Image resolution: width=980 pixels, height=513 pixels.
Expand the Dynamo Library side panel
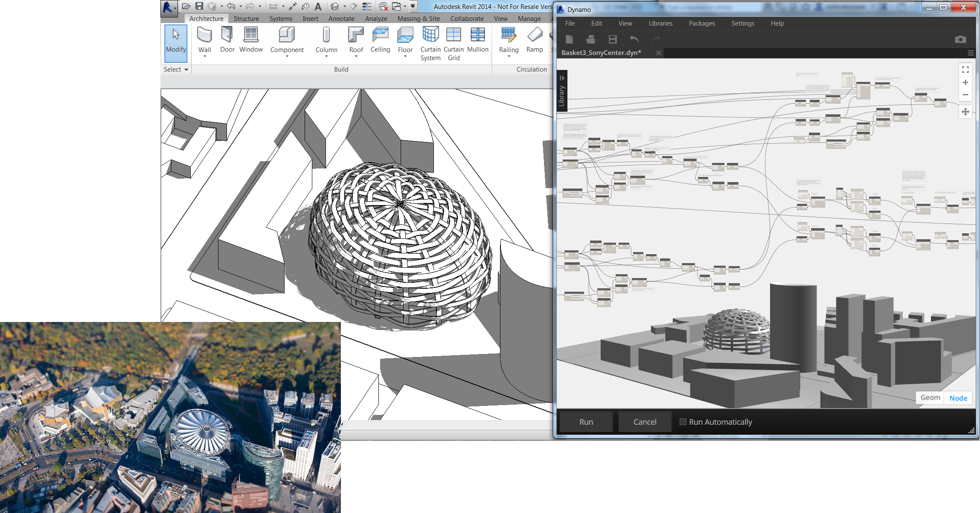click(562, 91)
